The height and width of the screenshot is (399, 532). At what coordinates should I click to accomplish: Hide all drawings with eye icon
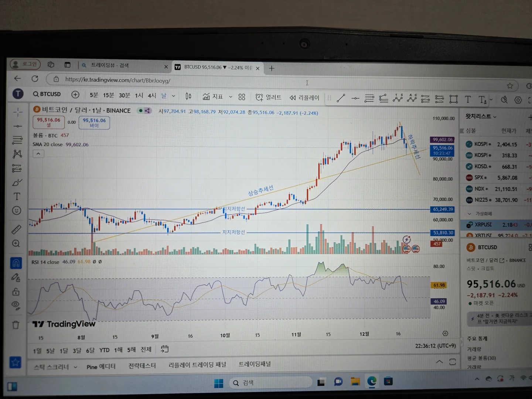pyautogui.click(x=16, y=305)
